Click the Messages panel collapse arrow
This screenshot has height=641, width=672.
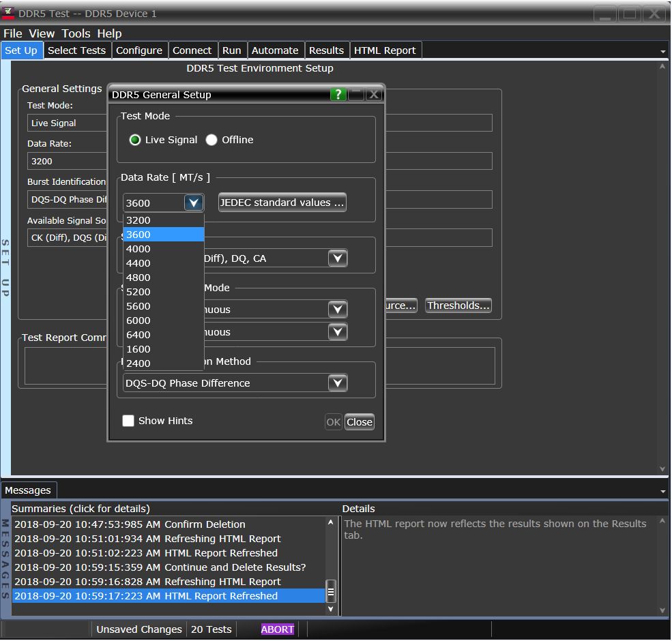(x=663, y=491)
